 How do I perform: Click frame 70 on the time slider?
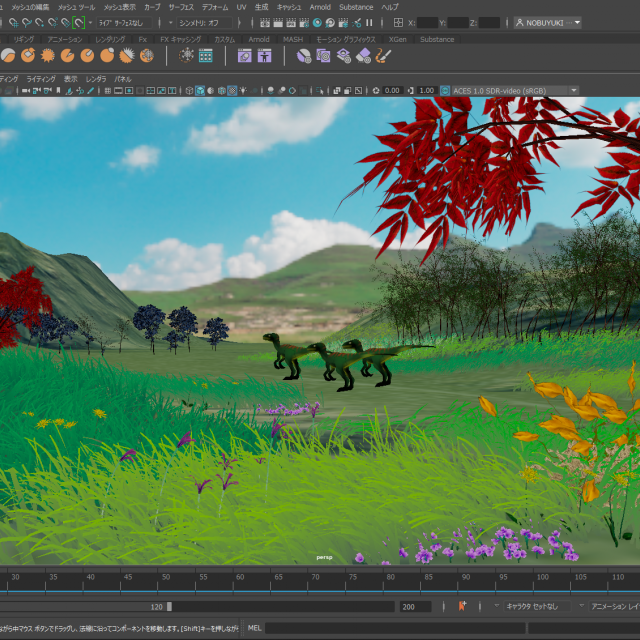(316, 577)
